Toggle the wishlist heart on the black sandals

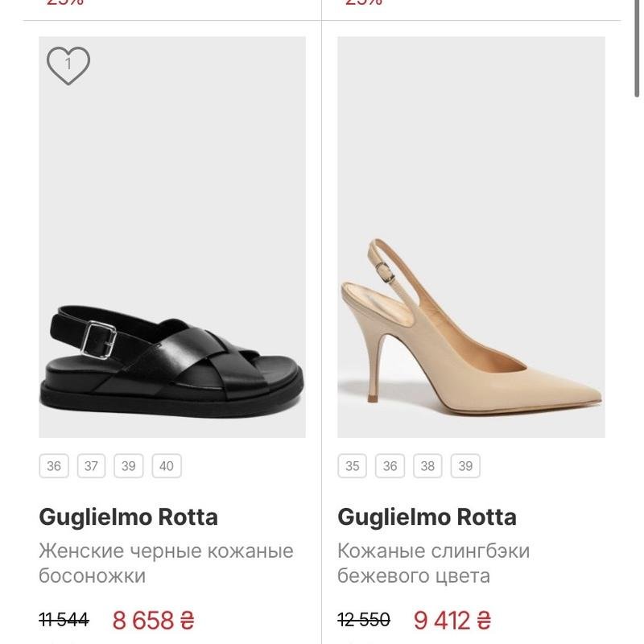coord(68,65)
